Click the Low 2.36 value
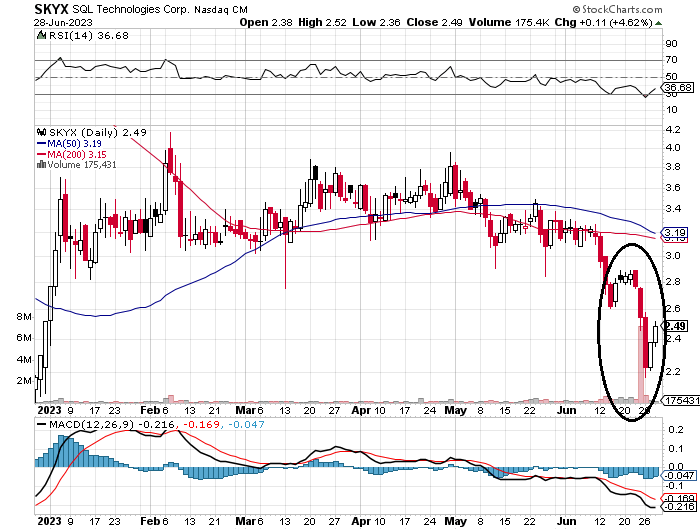Image resolution: width=700 pixels, height=530 pixels. click(376, 22)
